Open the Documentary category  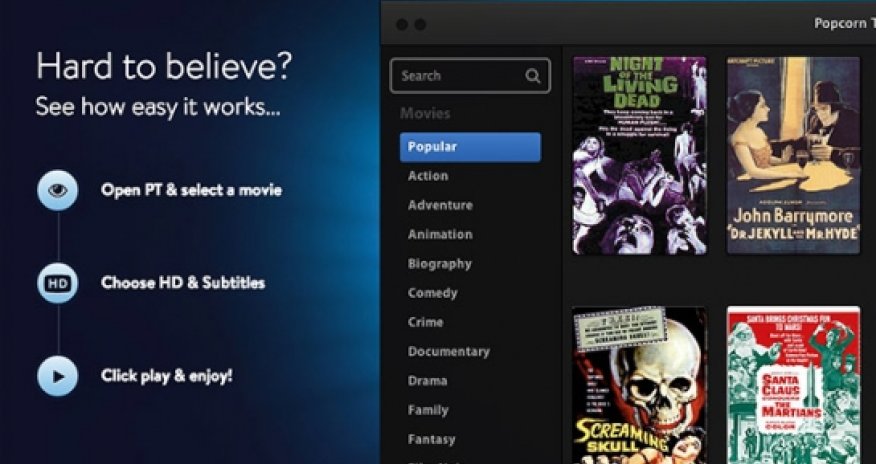point(449,352)
